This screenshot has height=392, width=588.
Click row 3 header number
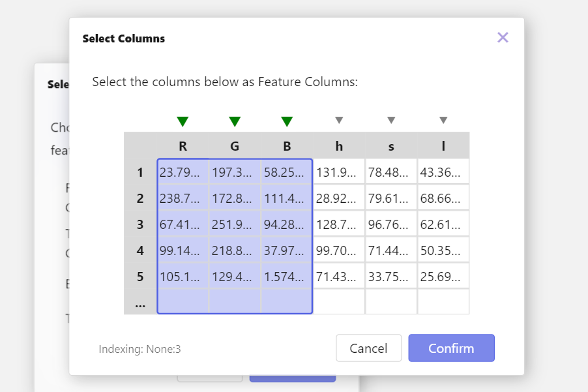[x=140, y=224]
